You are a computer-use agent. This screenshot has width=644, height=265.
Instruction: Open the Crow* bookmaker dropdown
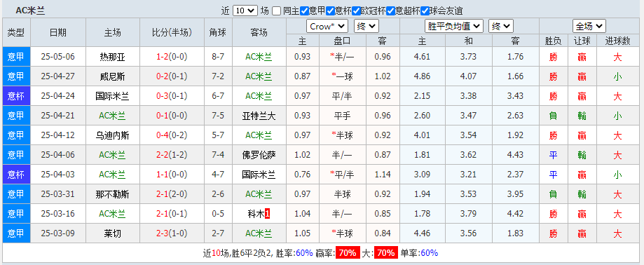(327, 27)
